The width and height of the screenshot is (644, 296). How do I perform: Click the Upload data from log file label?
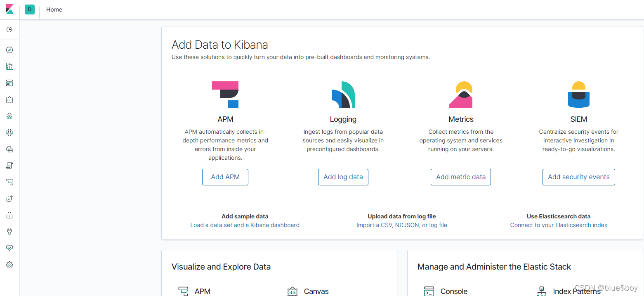point(402,216)
